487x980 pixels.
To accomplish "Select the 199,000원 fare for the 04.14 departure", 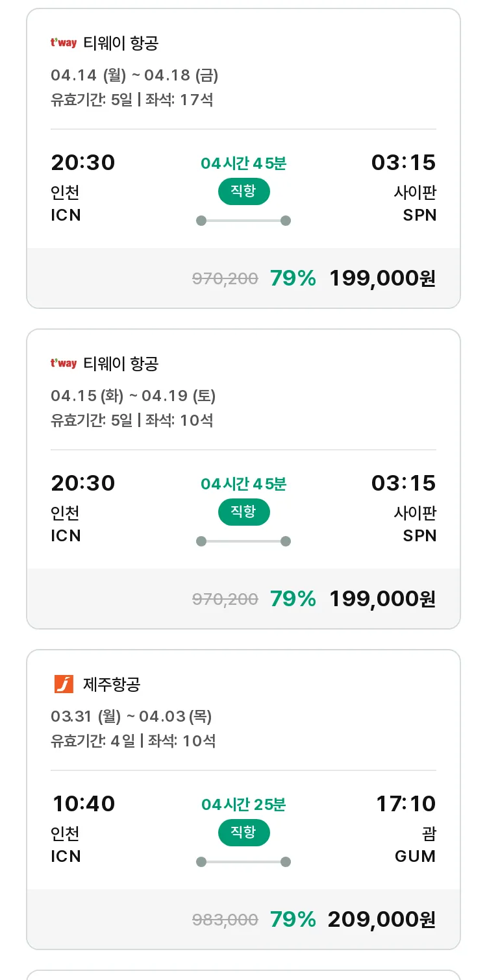I will point(382,278).
